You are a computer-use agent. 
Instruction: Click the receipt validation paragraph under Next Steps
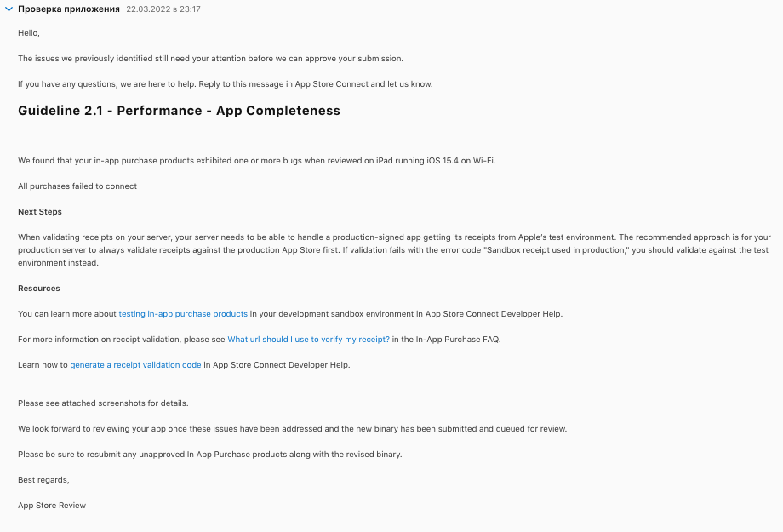click(x=393, y=250)
